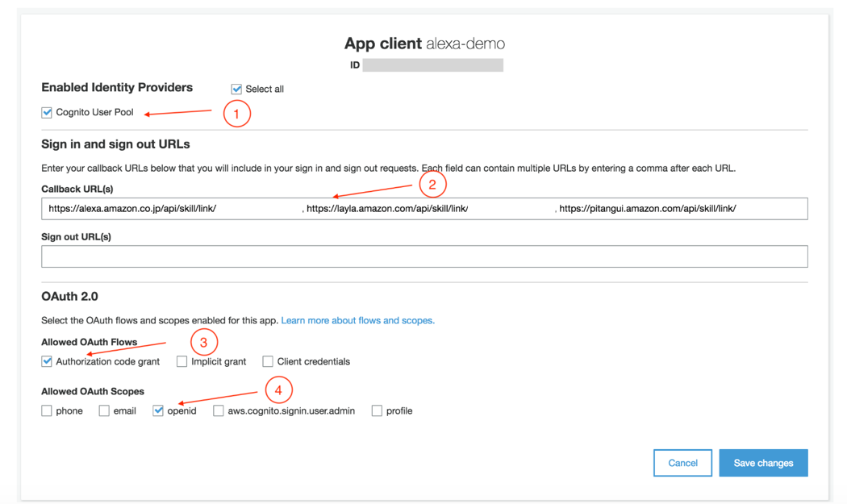Enable Client credentials OAuth flow
Image resolution: width=847 pixels, height=504 pixels.
(x=267, y=361)
